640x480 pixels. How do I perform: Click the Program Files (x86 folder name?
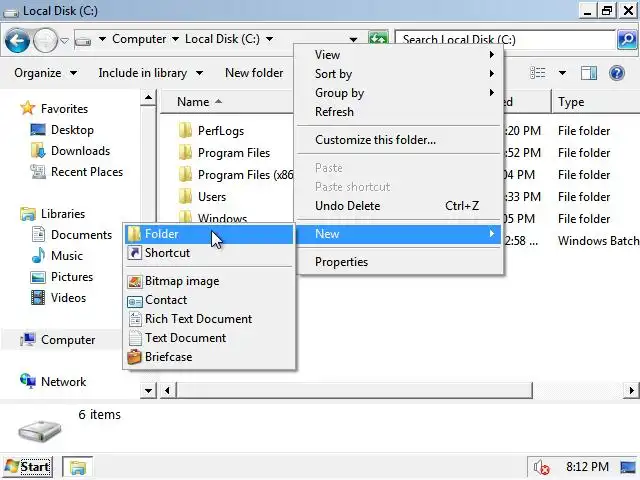click(x=245, y=175)
